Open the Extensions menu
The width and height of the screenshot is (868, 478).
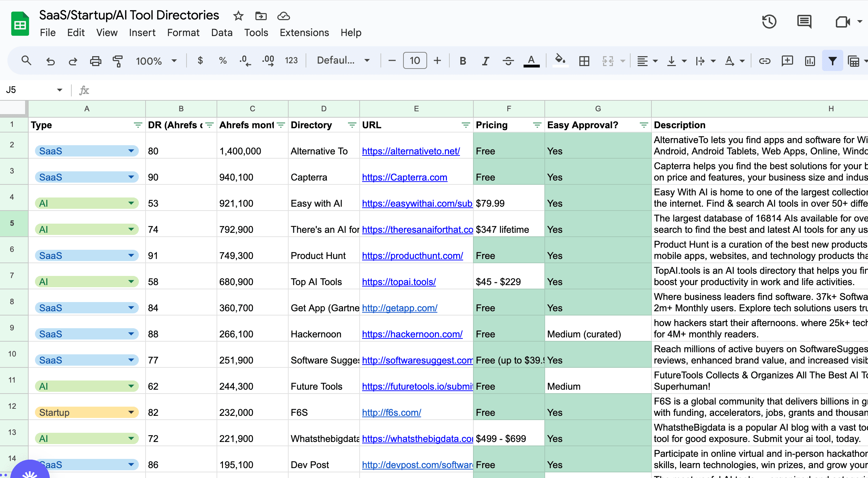(x=304, y=33)
